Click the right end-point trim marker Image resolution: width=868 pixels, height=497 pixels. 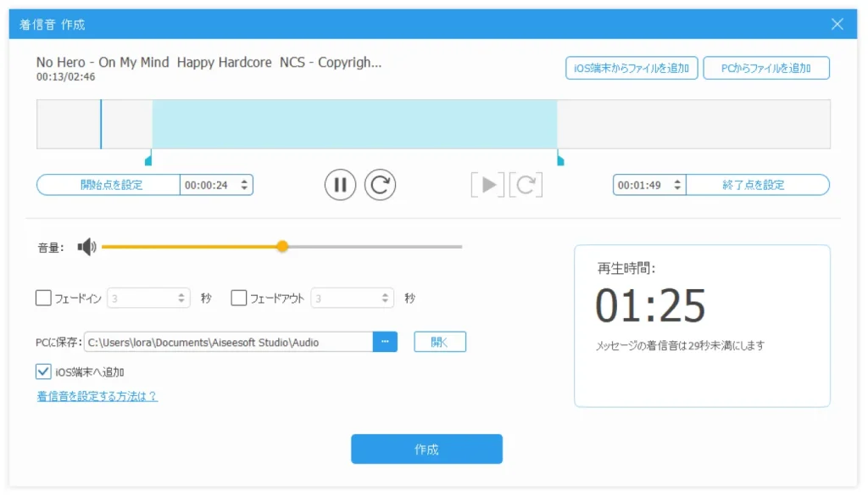coord(559,159)
